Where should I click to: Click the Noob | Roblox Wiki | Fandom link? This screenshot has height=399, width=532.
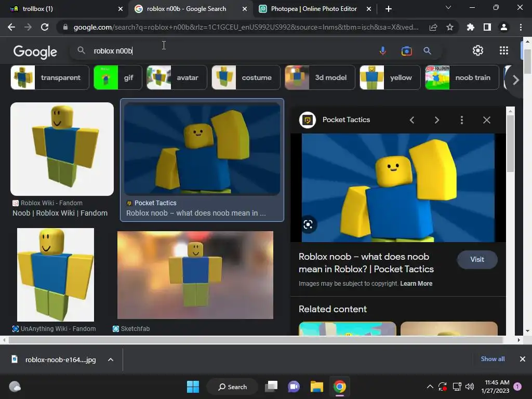60,213
